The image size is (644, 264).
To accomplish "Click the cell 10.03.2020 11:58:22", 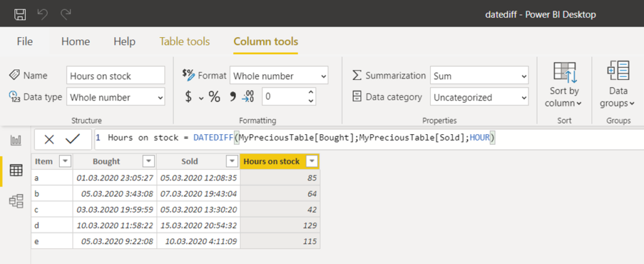I will tap(114, 226).
